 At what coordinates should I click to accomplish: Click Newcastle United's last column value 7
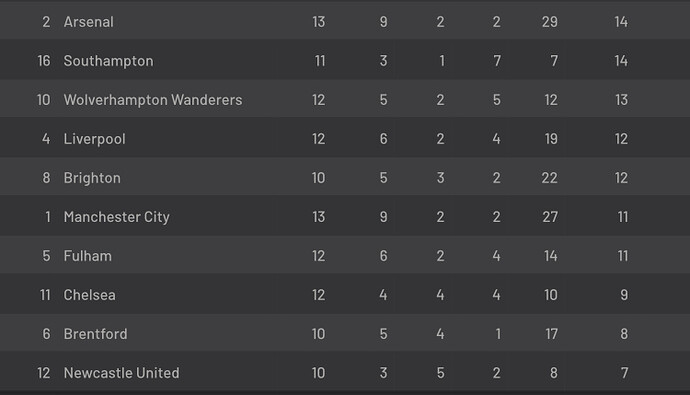pyautogui.click(x=624, y=373)
